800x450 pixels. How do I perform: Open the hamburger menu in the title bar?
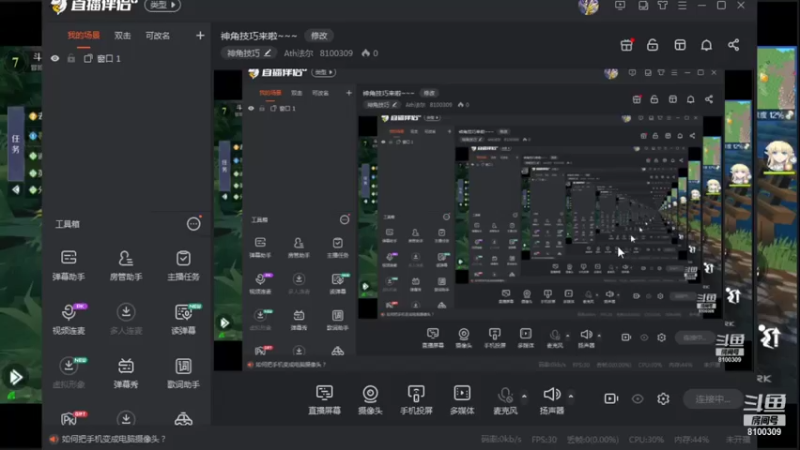pyautogui.click(x=682, y=6)
